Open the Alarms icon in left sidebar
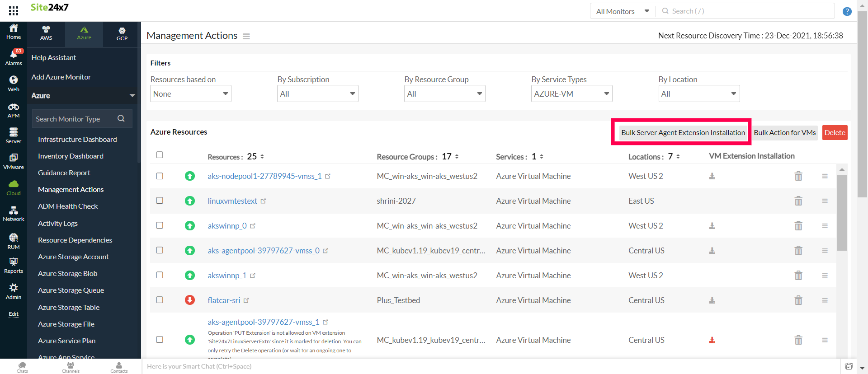868x374 pixels. [14, 57]
